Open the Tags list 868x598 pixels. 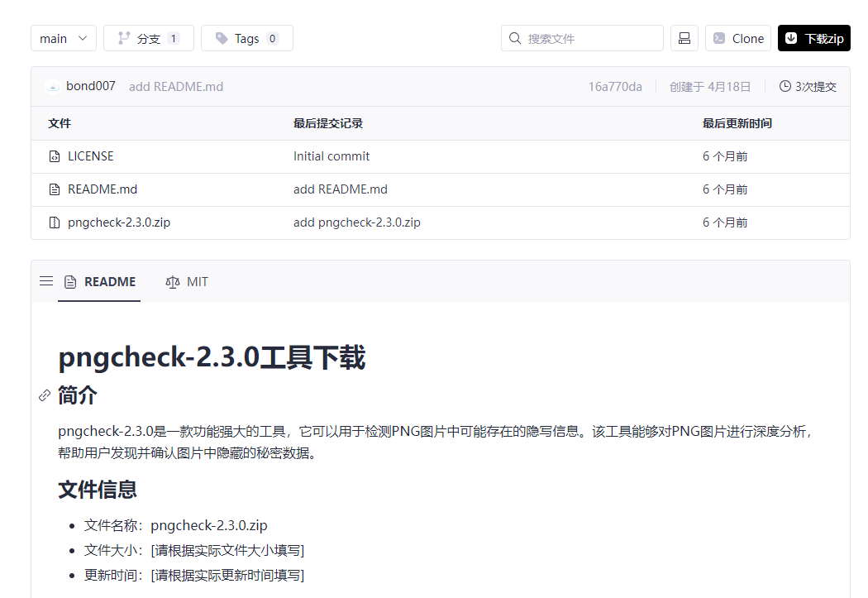pos(246,38)
